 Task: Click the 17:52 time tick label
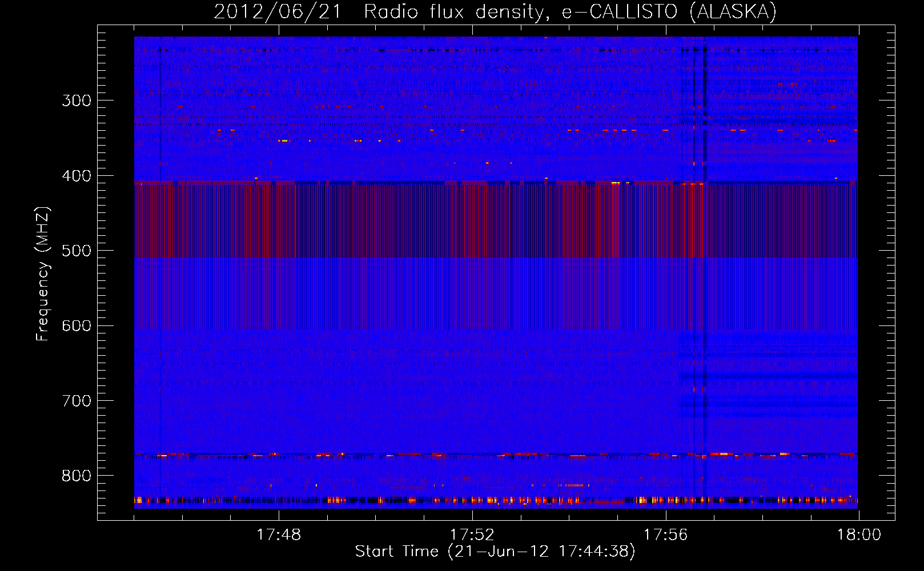pos(472,535)
